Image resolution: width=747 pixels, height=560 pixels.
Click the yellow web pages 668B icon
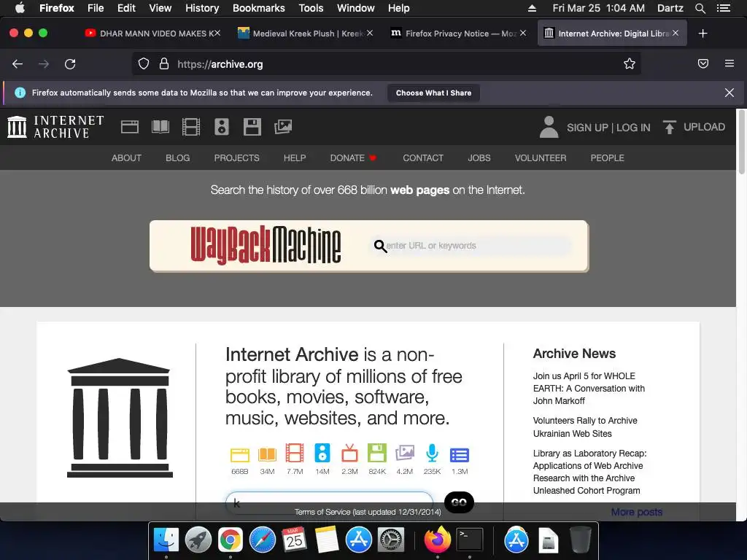pos(239,455)
